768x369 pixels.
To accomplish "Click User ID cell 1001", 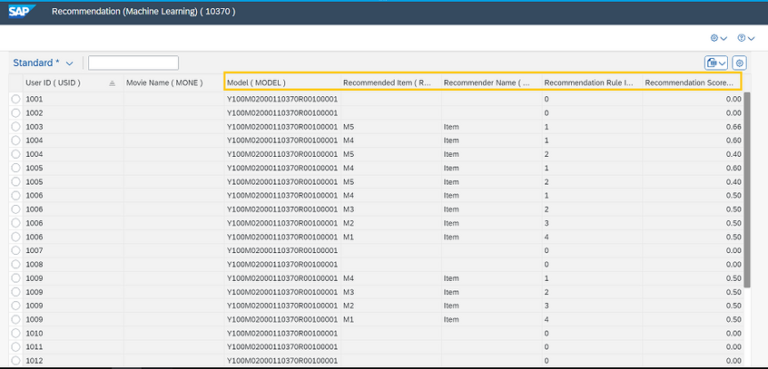I will point(34,99).
